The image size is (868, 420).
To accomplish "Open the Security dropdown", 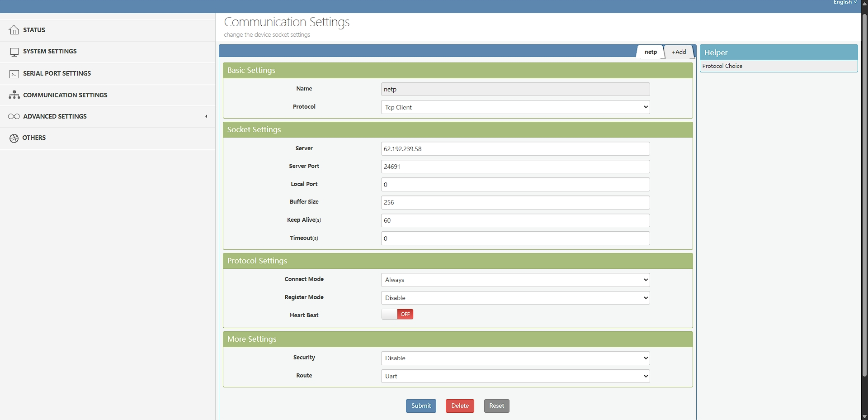I will 515,358.
